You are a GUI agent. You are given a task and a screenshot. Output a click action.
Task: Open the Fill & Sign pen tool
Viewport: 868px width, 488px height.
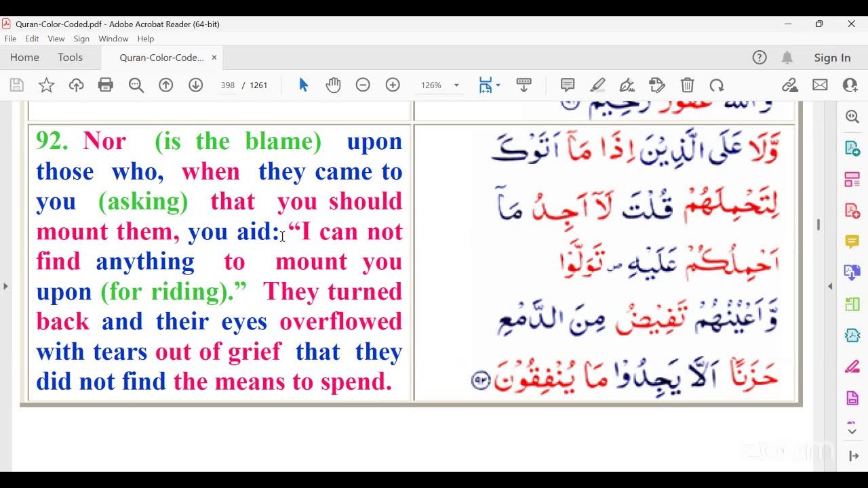[627, 85]
